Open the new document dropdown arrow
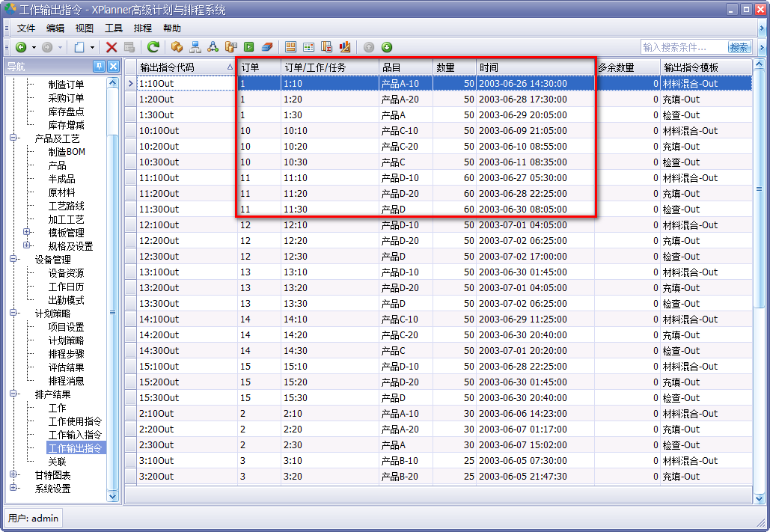770x532 pixels. coord(92,47)
